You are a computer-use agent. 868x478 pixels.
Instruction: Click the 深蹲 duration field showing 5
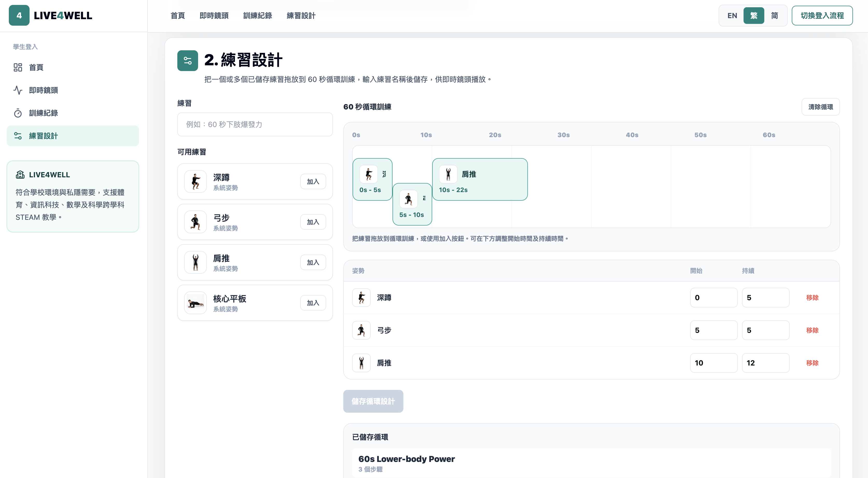[x=766, y=298]
